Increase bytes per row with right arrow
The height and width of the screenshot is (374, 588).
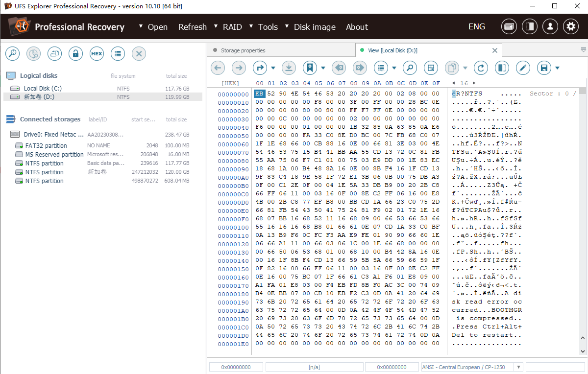coord(474,83)
